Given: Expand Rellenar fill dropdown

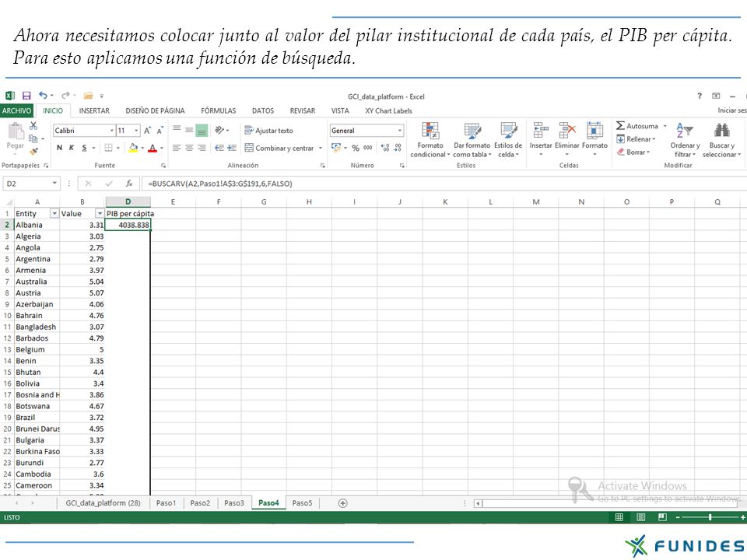Looking at the screenshot, I should coord(654,139).
